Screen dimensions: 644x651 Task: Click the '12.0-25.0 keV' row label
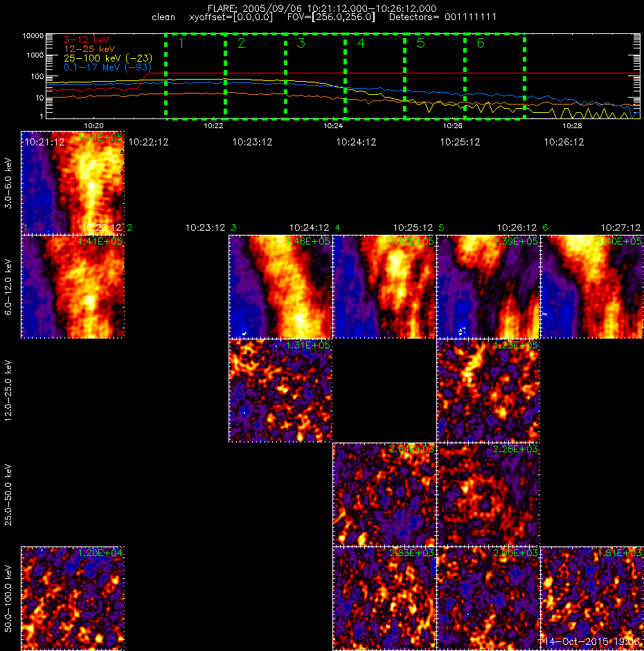click(8, 391)
